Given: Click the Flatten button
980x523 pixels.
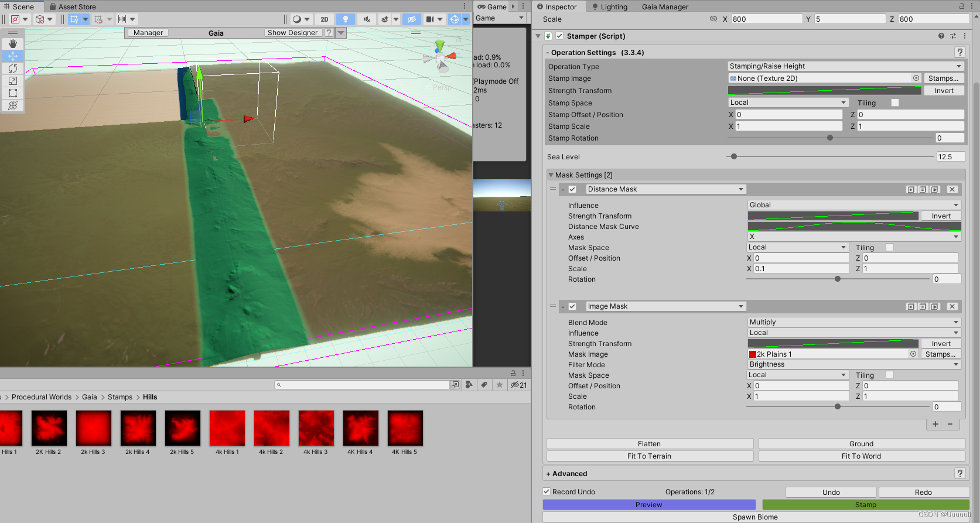Looking at the screenshot, I should click(x=650, y=443).
